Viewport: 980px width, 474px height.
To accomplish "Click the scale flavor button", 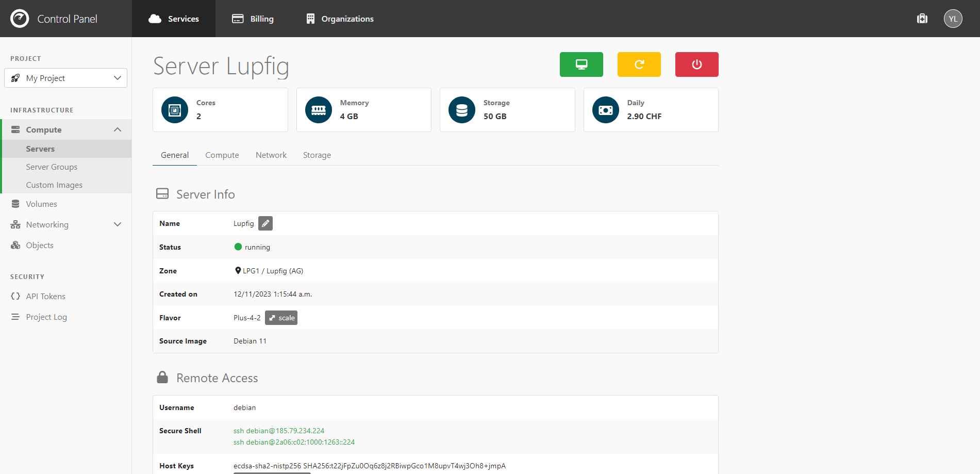I will [281, 318].
